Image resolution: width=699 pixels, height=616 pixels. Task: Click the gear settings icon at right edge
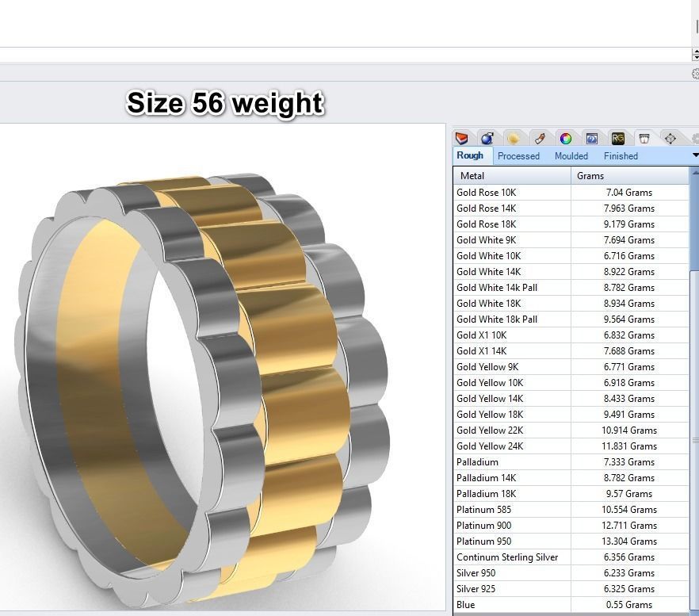coord(696,74)
